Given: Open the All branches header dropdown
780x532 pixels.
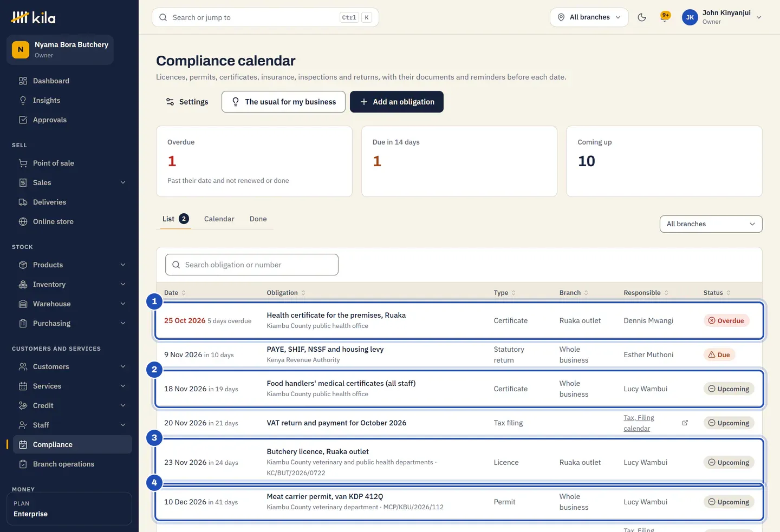Looking at the screenshot, I should coord(589,17).
